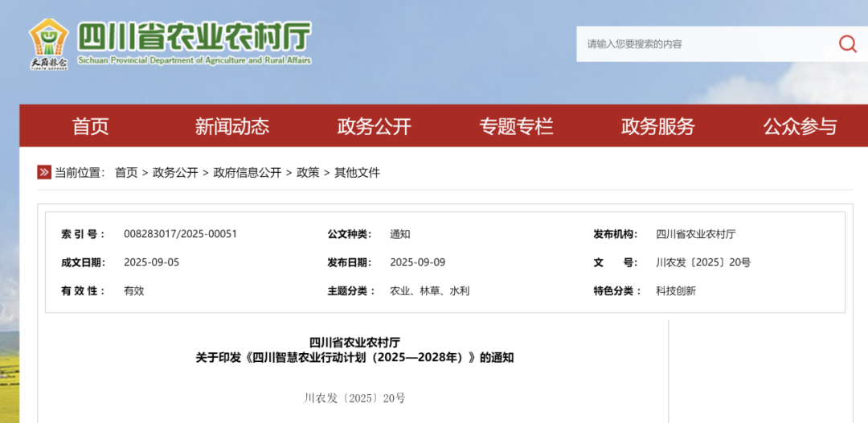Viewport: 868px width, 423px height.
Task: Click the 科技创新 category value
Action: point(676,290)
